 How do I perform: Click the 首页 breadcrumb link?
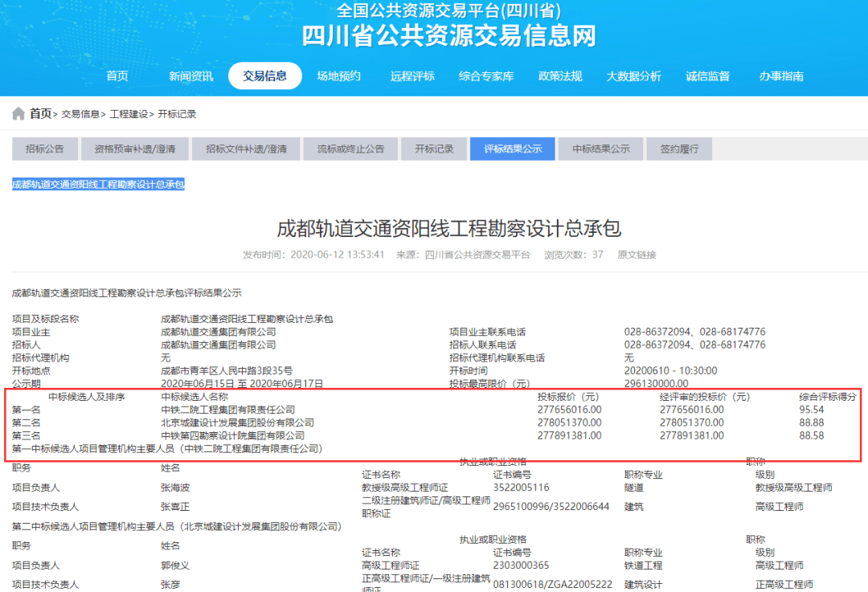click(x=40, y=114)
